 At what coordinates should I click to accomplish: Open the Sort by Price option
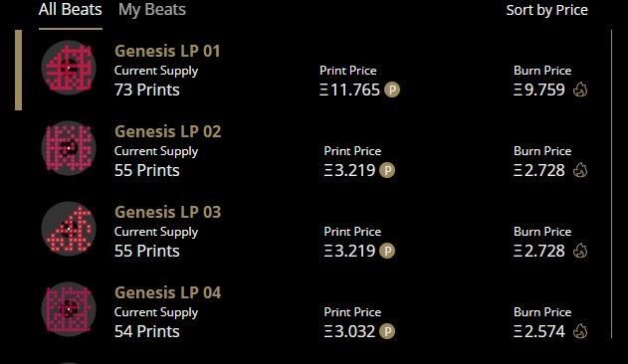coord(546,10)
